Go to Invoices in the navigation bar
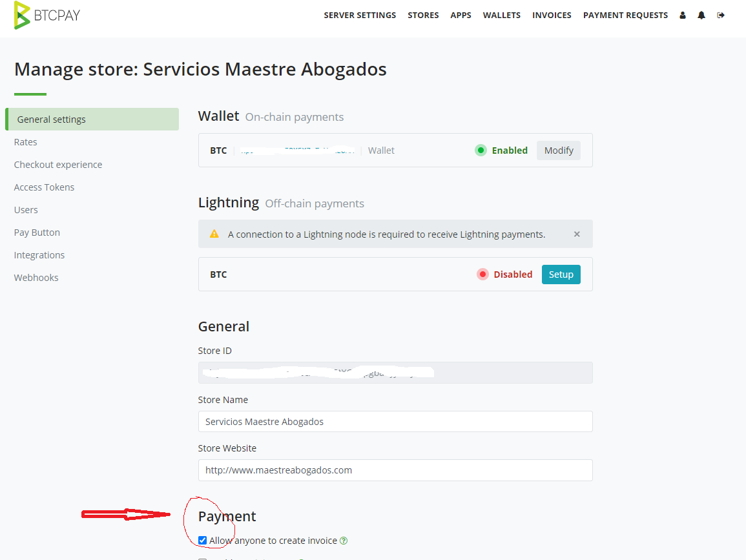This screenshot has height=560, width=746. click(x=552, y=16)
